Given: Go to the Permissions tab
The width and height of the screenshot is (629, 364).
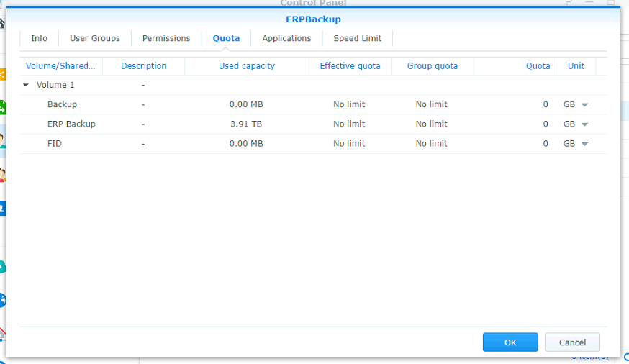Looking at the screenshot, I should [x=166, y=38].
